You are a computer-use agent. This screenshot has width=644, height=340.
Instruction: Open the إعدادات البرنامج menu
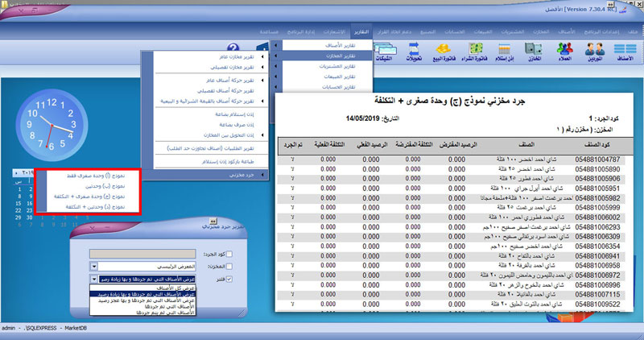(x=601, y=31)
